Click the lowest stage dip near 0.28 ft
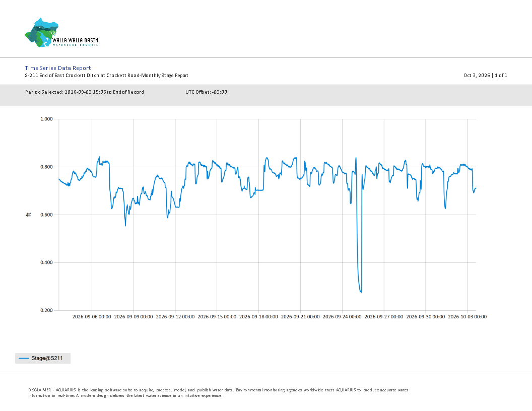532x411 pixels. pos(360,291)
